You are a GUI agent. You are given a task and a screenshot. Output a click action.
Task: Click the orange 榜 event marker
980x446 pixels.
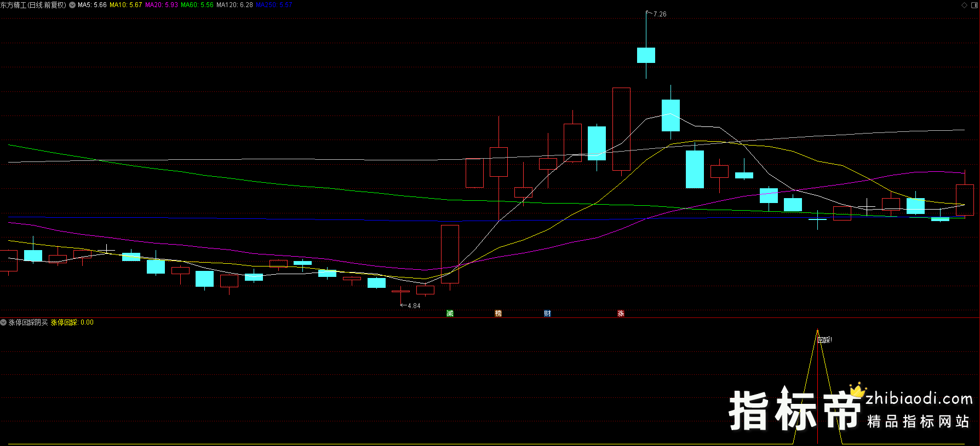pos(498,313)
